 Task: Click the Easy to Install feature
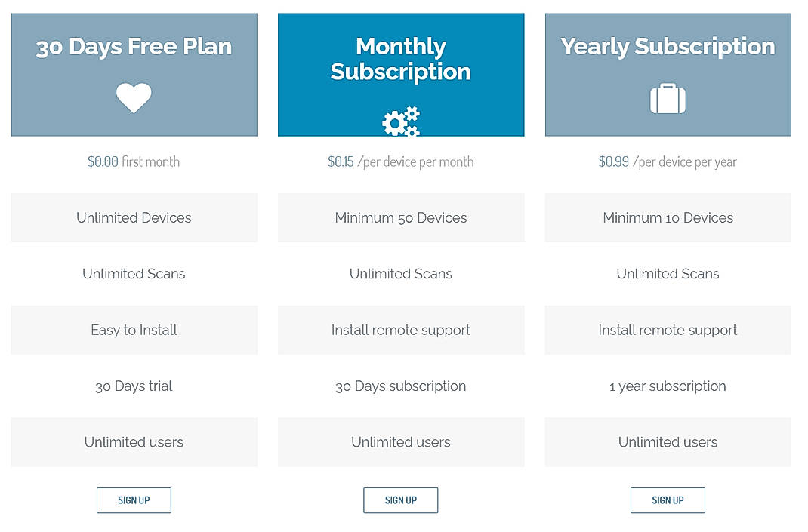click(134, 330)
